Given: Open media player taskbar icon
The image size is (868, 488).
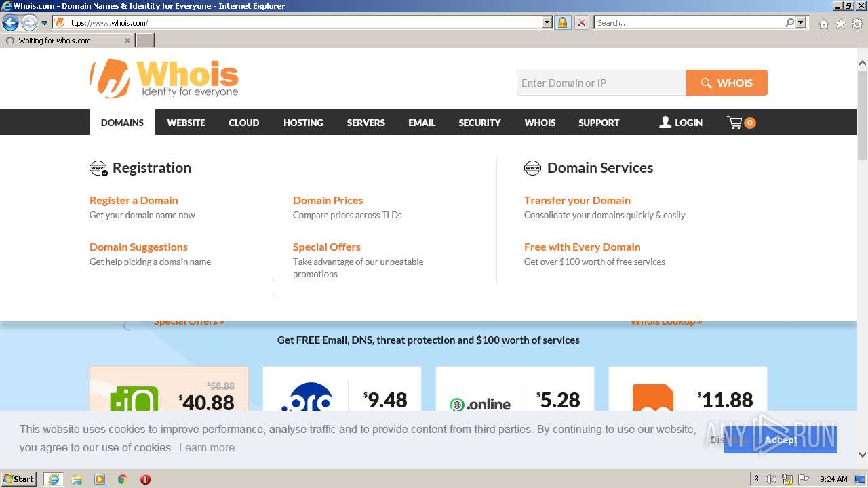Looking at the screenshot, I should pos(100,479).
